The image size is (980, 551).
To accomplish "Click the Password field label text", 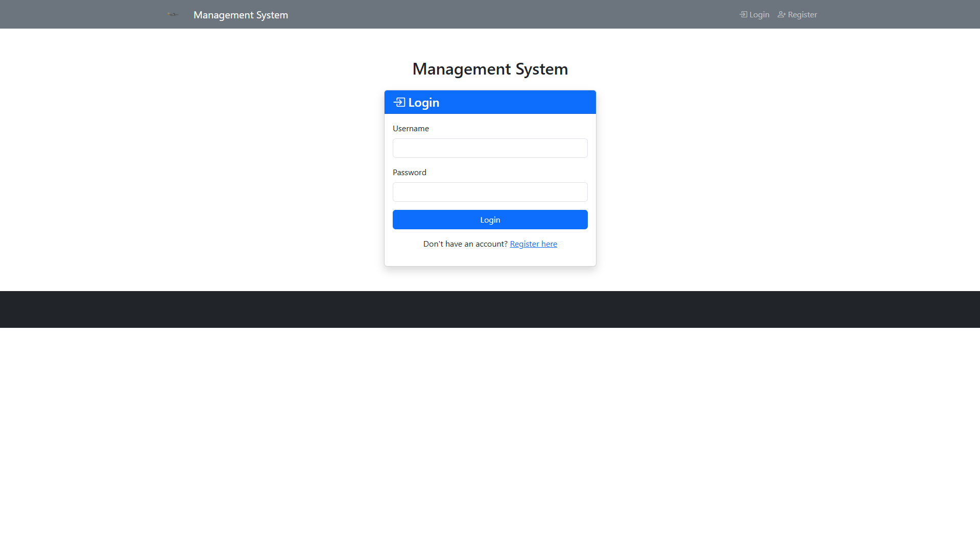I will click(409, 172).
